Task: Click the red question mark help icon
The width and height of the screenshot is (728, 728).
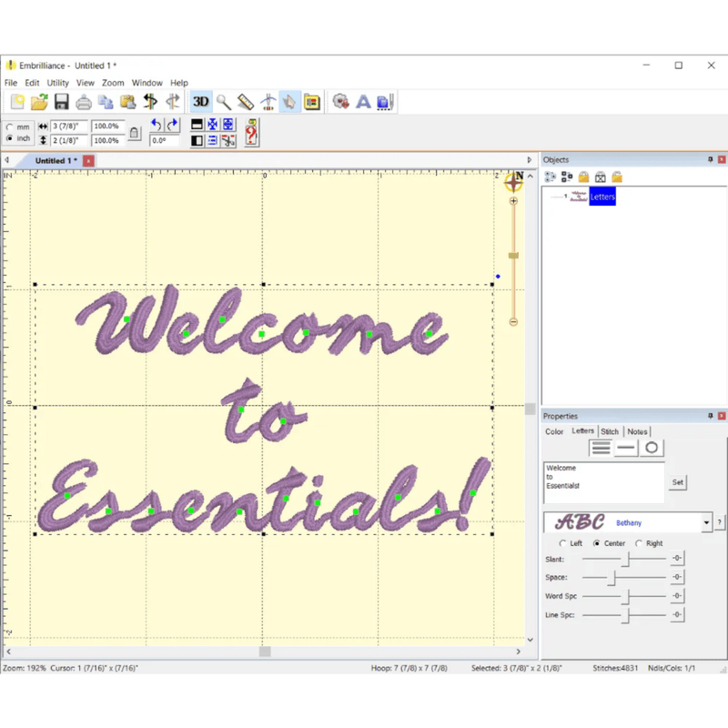Action: 251,133
